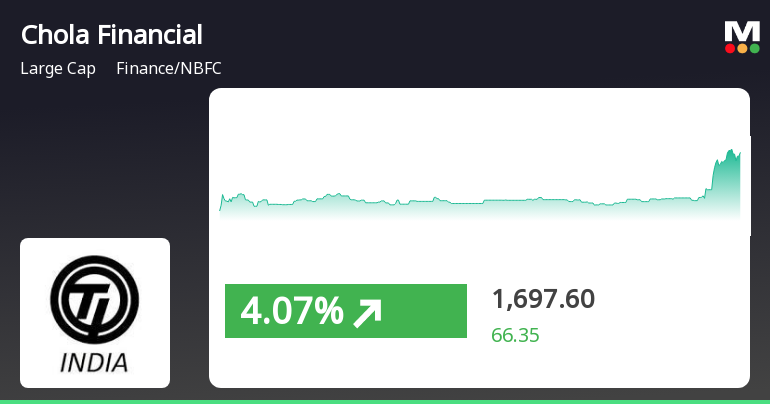This screenshot has width=770, height=404.
Task: Click blank white space below the stock price
Action: pos(620,365)
